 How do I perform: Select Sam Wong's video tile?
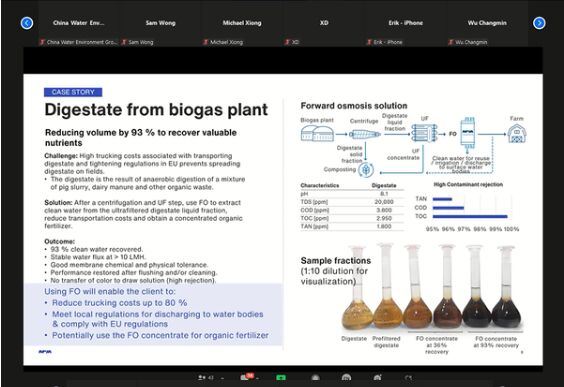(160, 28)
